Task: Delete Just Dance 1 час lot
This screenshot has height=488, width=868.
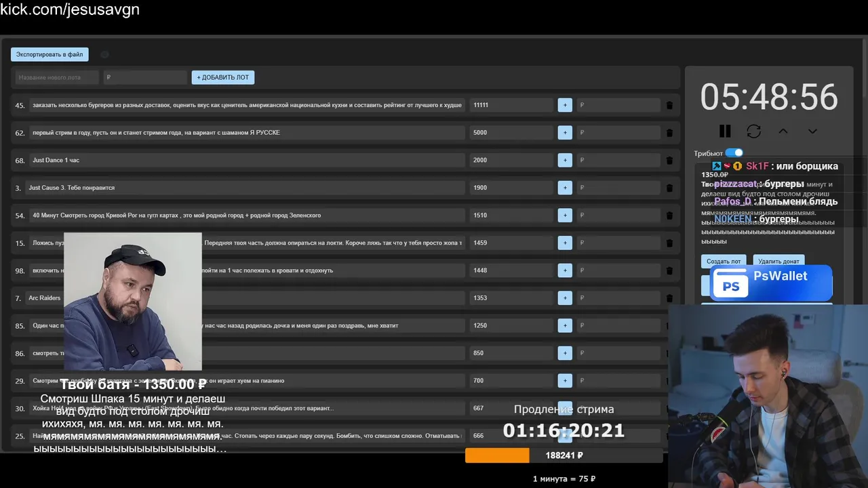Action: [x=669, y=160]
